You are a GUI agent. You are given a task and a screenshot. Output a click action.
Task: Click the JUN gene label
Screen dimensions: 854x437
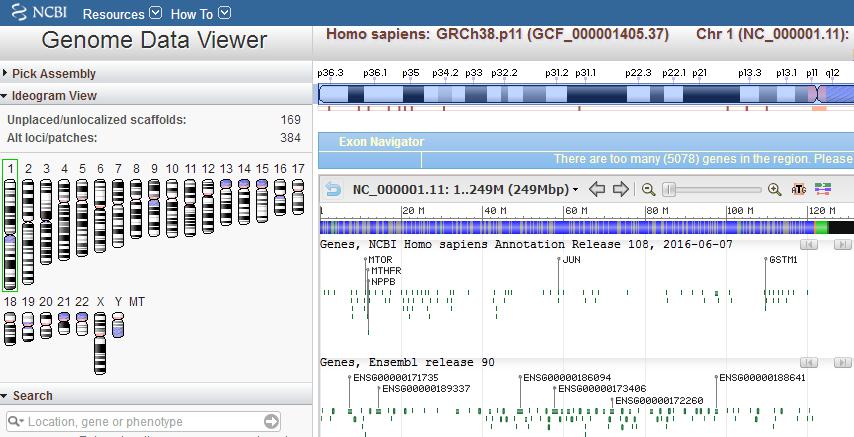[571, 260]
